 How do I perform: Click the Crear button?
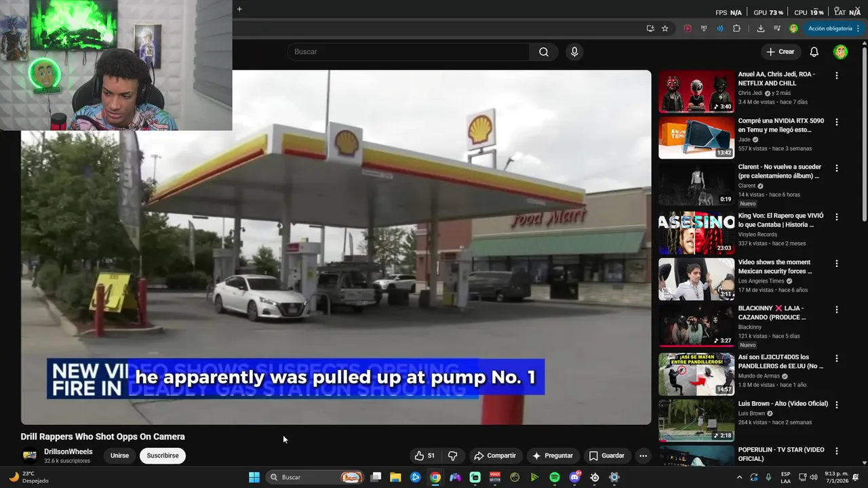[780, 52]
